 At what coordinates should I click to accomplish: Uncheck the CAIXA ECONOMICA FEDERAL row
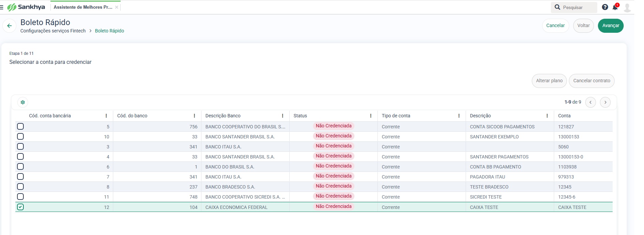click(20, 207)
